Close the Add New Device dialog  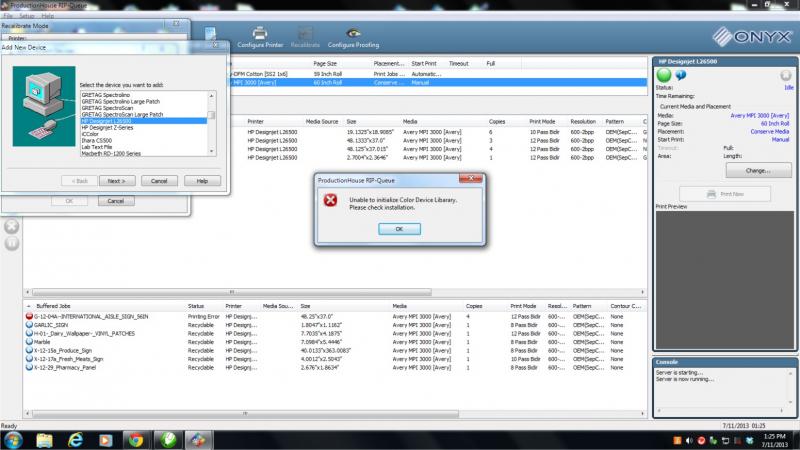pyautogui.click(x=215, y=45)
